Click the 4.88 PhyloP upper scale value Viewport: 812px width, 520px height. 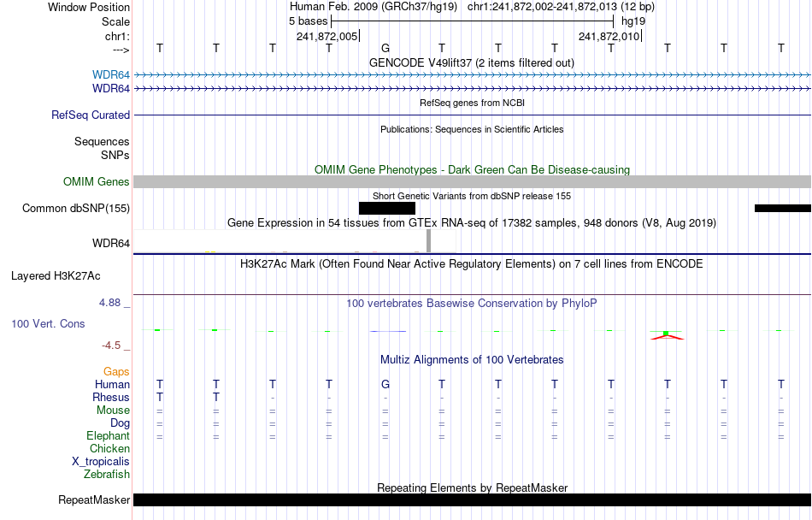tap(111, 303)
